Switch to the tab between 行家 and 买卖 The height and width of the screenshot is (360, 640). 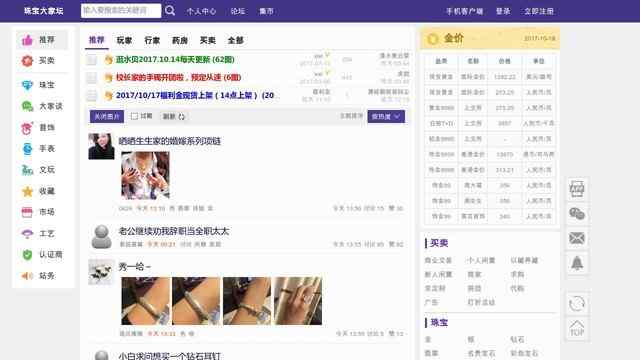tap(180, 40)
